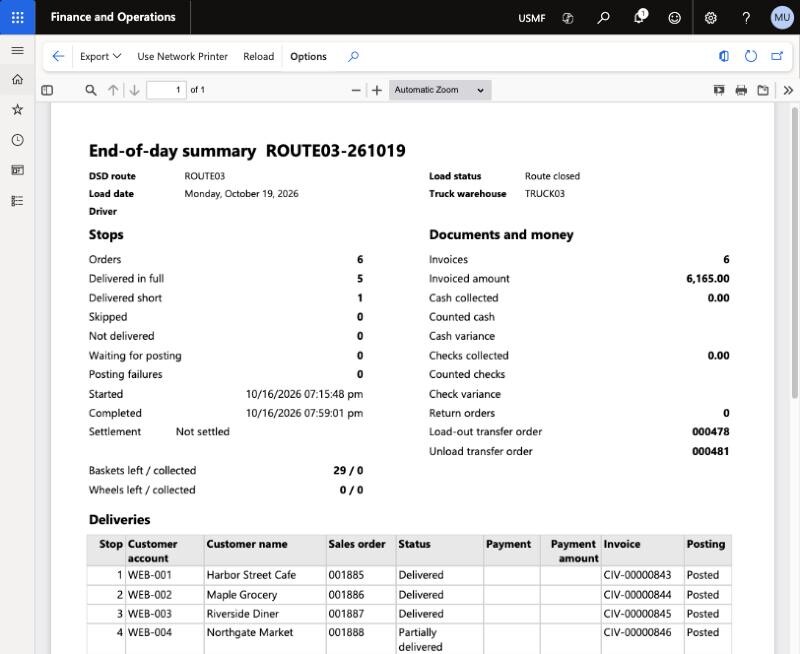The width and height of the screenshot is (800, 654).
Task: Click the back arrow in action pane
Action: click(58, 56)
